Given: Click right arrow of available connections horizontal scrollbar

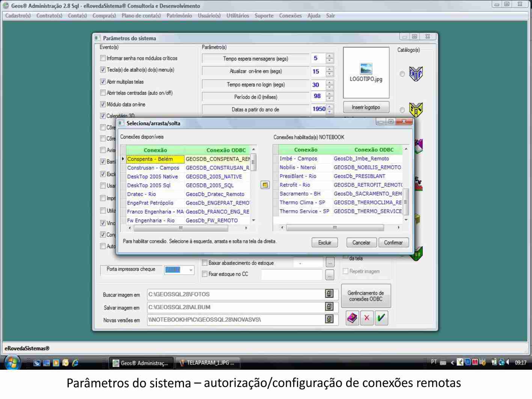Looking at the screenshot, I should point(246,228).
